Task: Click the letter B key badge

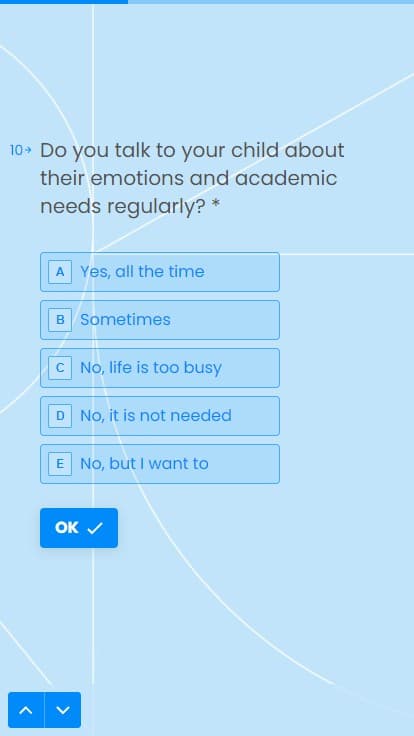Action: click(x=60, y=320)
